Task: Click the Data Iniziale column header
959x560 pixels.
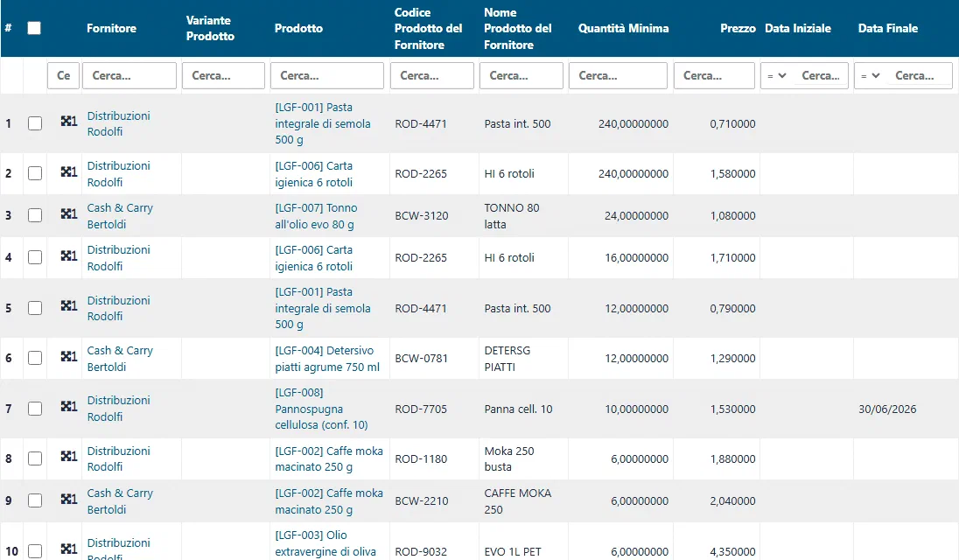Action: 797,28
